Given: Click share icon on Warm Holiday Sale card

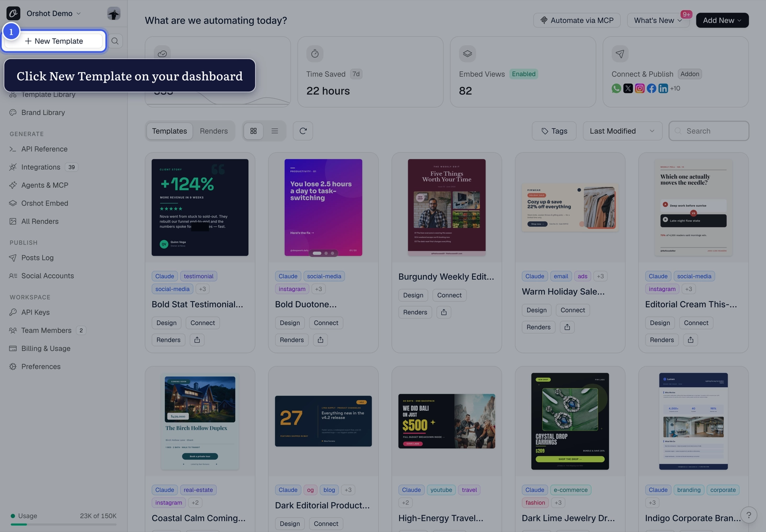Looking at the screenshot, I should 567,327.
